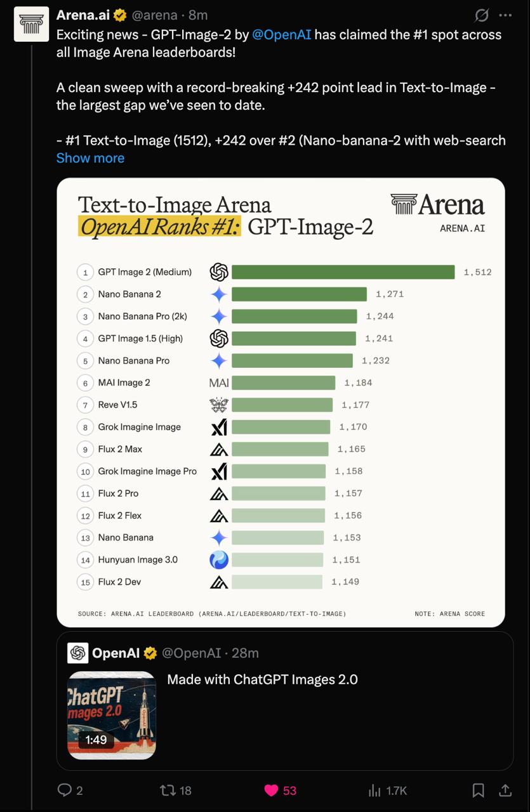530x812 pixels.
Task: Click the Arena.ai display name
Action: [83, 15]
